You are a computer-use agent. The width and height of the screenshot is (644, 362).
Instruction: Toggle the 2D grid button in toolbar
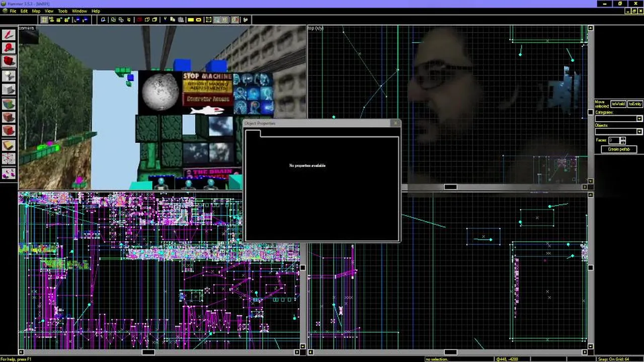[44, 20]
